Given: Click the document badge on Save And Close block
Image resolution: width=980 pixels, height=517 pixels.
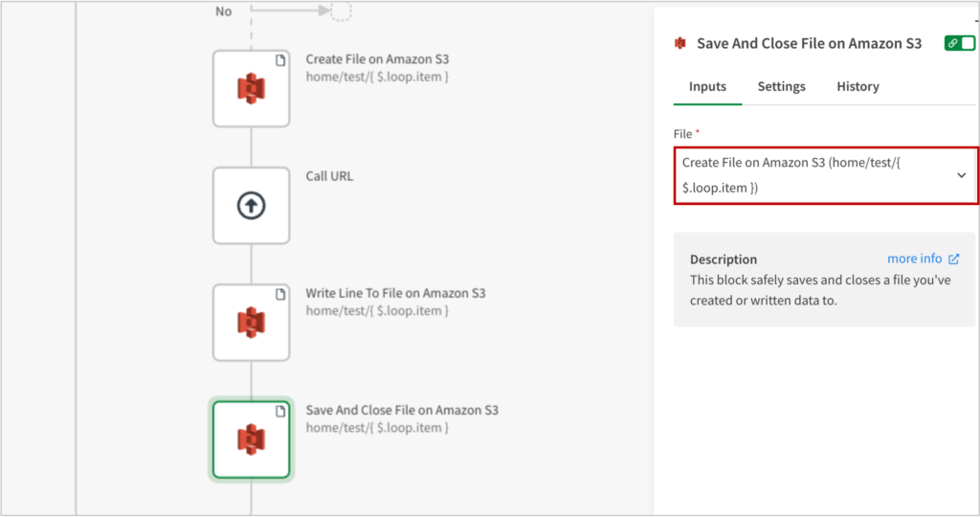Looking at the screenshot, I should (x=280, y=411).
